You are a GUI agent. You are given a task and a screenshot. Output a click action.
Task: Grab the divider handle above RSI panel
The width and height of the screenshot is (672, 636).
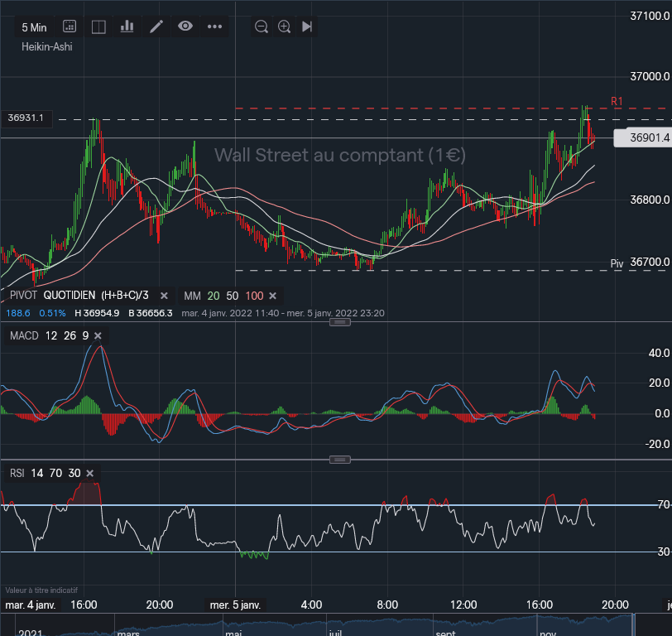tap(340, 460)
